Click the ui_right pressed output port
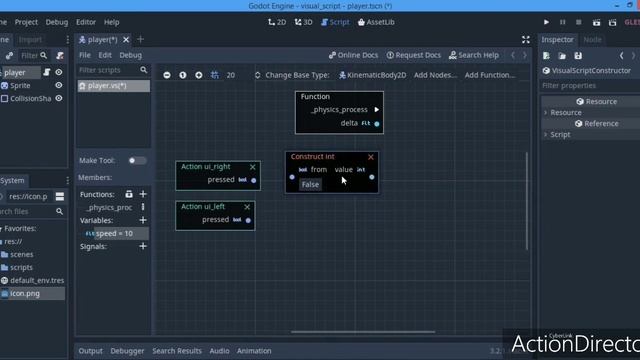Screen dimensions: 640x360 [253, 180]
